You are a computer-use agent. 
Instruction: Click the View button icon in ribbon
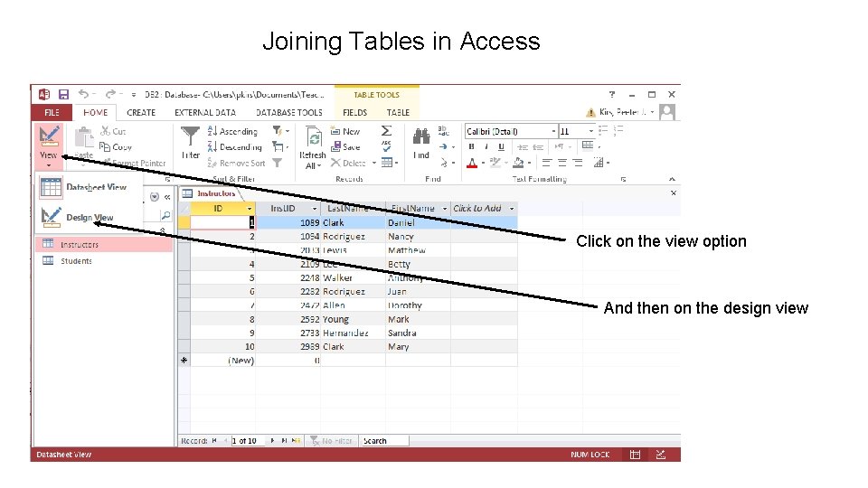coord(49,136)
